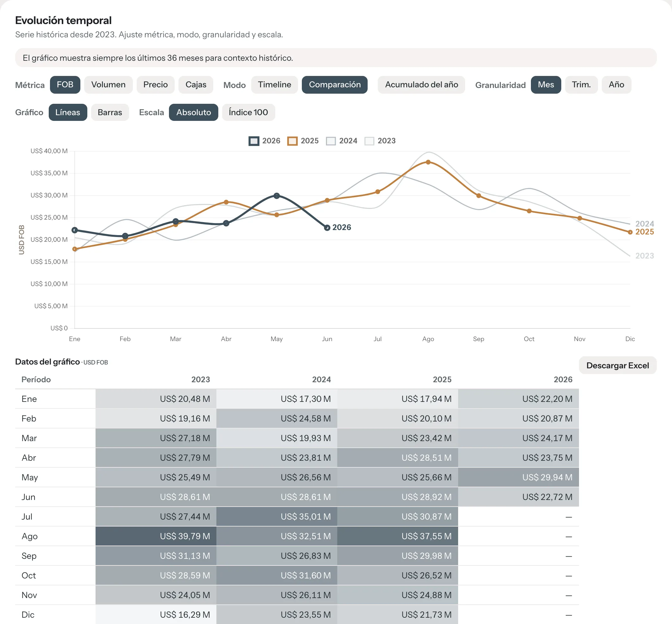Click the US$ 31,60 M cell
Screen dimensions: 672x624
[277, 575]
